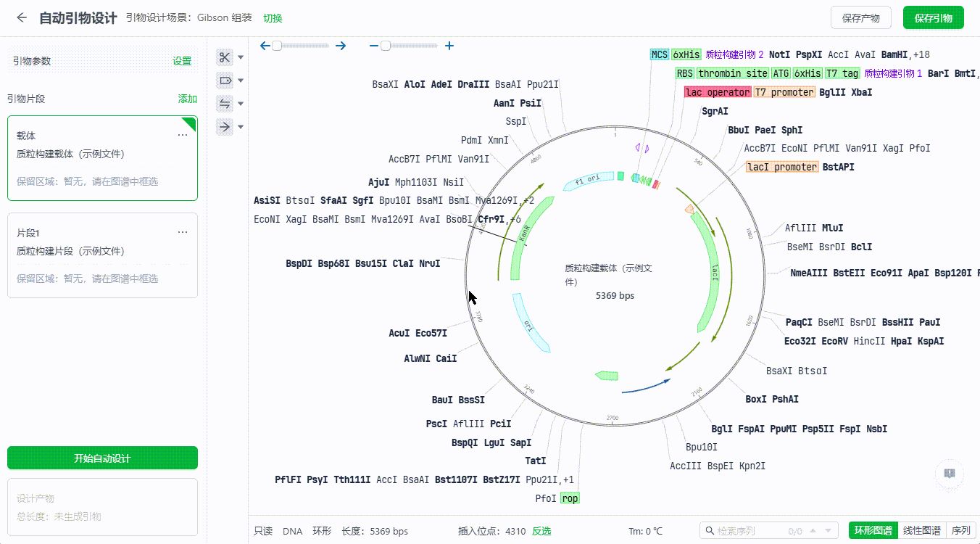The width and height of the screenshot is (980, 544).
Task: Click the 保存引物 button
Action: pyautogui.click(x=933, y=18)
